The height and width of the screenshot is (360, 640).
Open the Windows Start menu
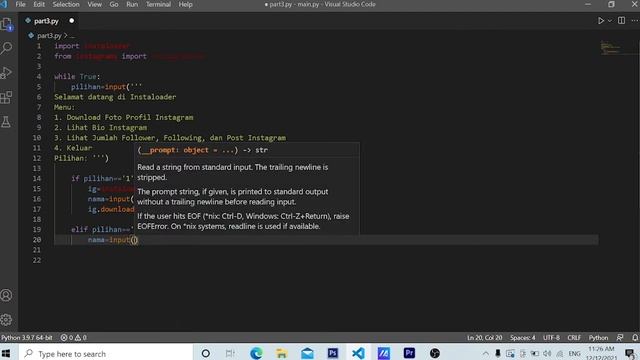(x=6, y=353)
